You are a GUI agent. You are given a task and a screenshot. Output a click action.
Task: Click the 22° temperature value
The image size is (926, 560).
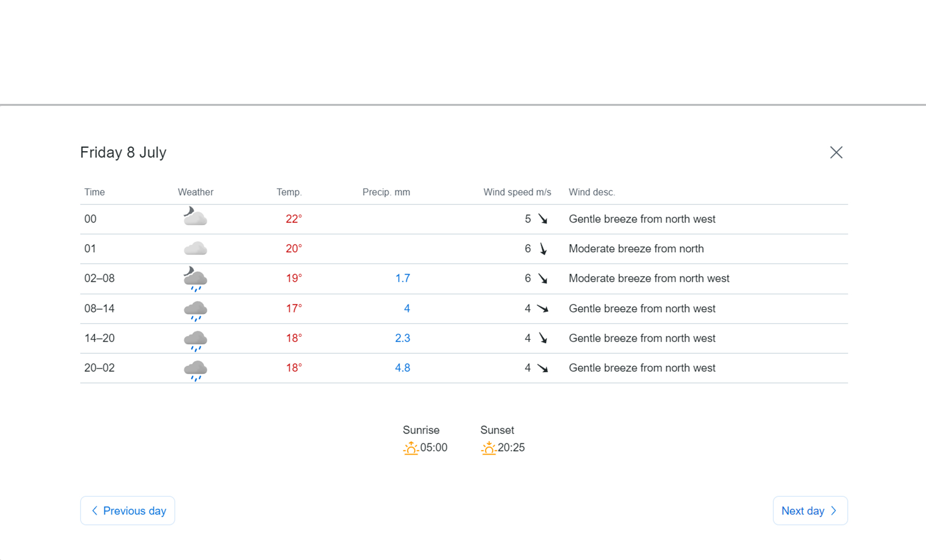294,219
